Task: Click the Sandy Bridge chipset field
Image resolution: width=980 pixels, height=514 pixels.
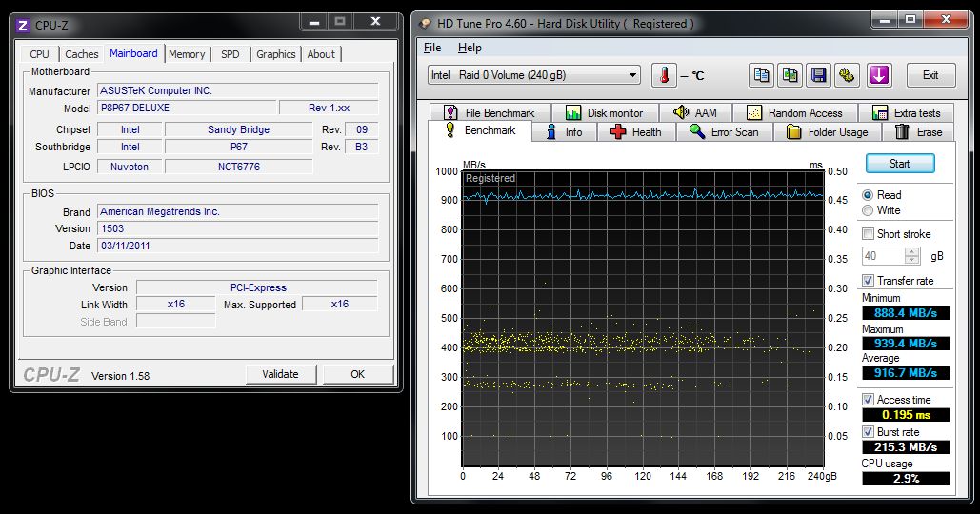Action: pyautogui.click(x=239, y=129)
